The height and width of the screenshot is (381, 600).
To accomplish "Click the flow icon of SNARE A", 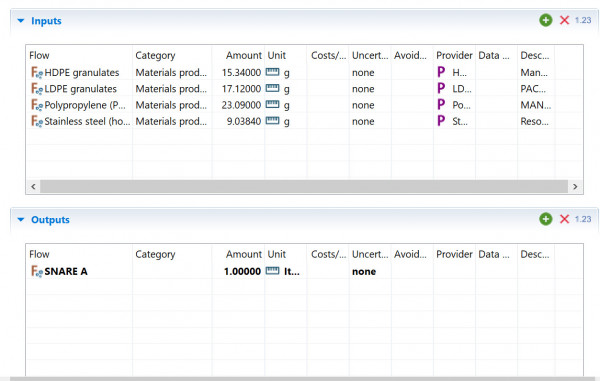I will [x=37, y=271].
